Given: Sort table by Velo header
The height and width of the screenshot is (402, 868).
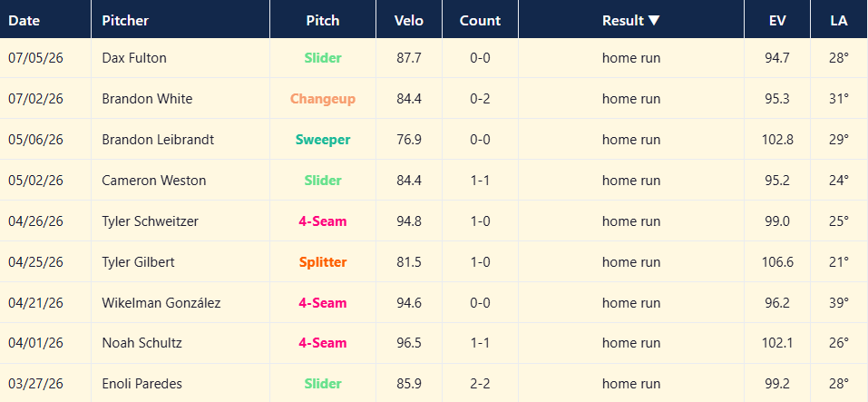Looking at the screenshot, I should tap(408, 21).
